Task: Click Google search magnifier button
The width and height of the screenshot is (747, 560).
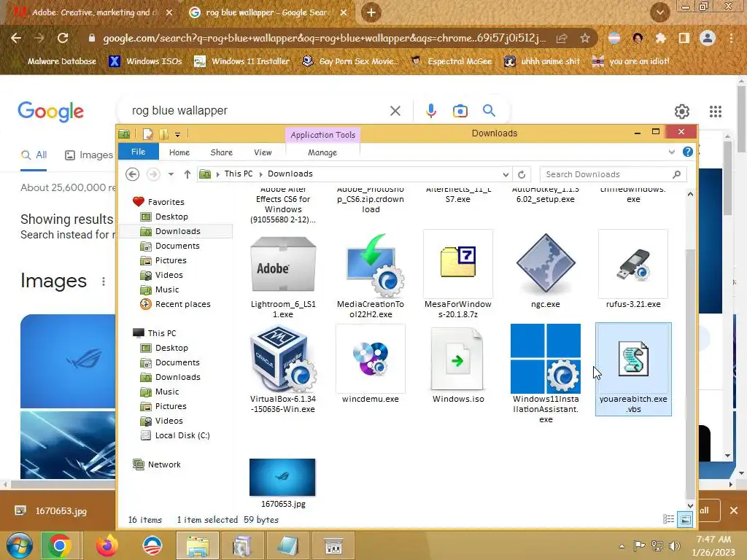Action: (489, 111)
